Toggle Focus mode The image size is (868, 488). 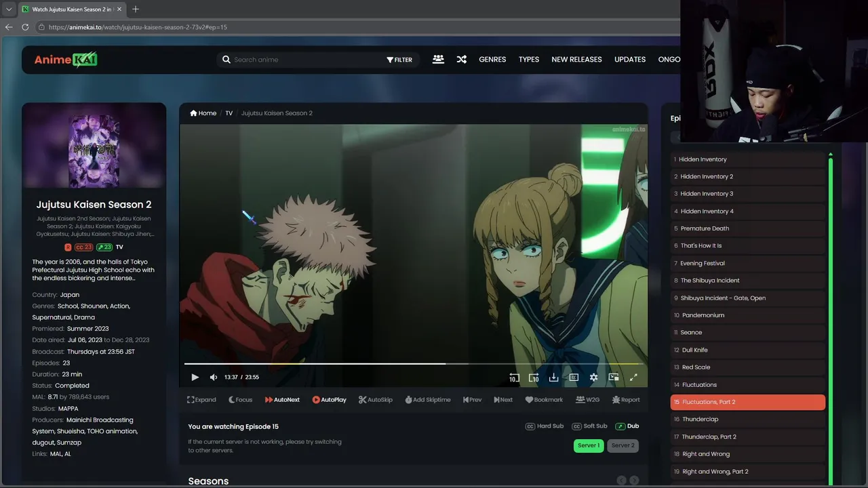point(240,400)
